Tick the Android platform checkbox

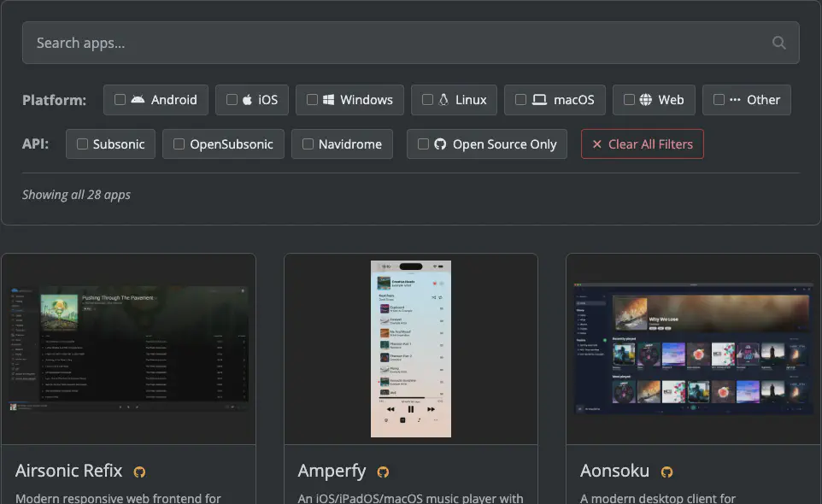tap(120, 100)
